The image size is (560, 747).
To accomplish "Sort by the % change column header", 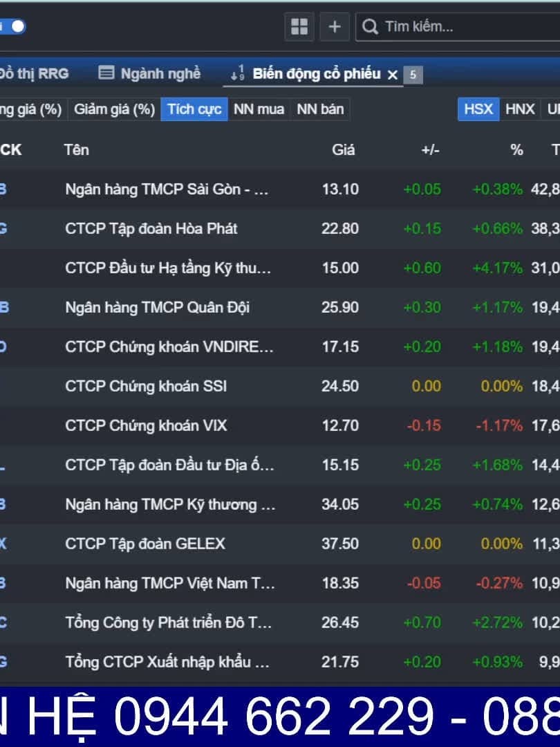I will coord(516,149).
